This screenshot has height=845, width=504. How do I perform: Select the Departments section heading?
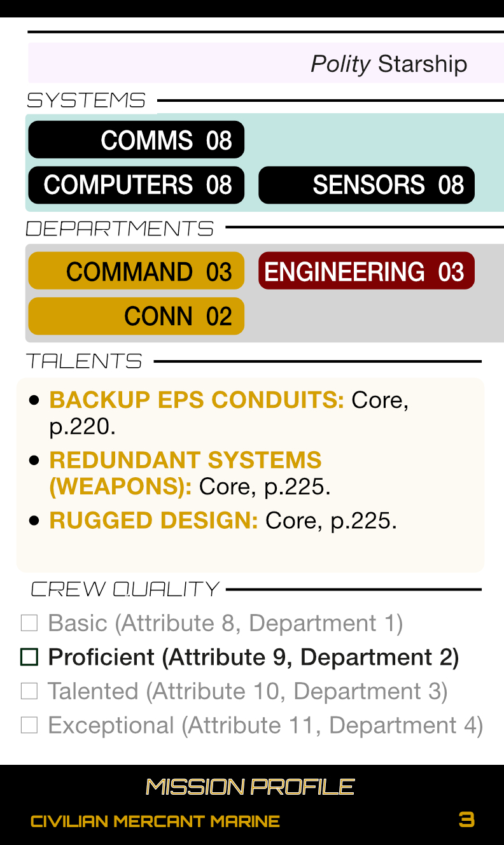pyautogui.click(x=120, y=228)
